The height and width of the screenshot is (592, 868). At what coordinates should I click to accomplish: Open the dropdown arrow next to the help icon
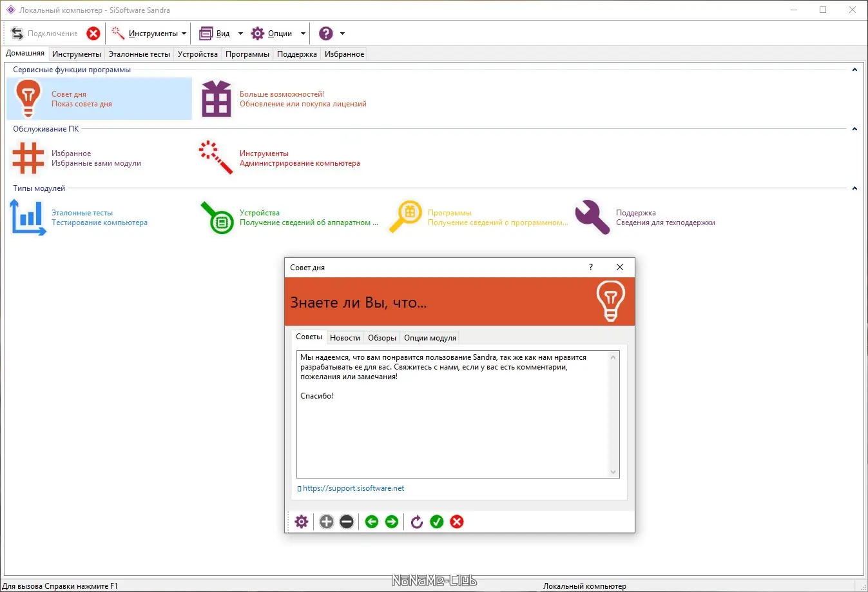[342, 34]
